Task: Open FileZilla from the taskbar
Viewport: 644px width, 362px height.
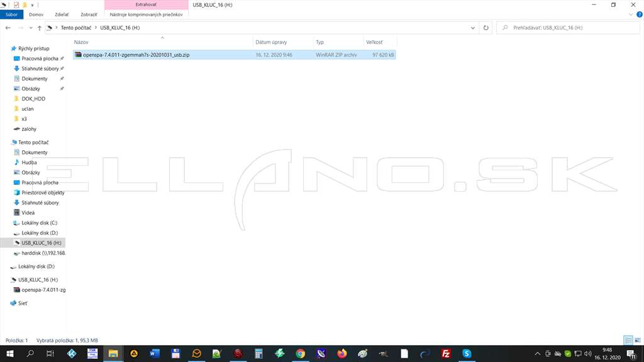Action: point(446,353)
